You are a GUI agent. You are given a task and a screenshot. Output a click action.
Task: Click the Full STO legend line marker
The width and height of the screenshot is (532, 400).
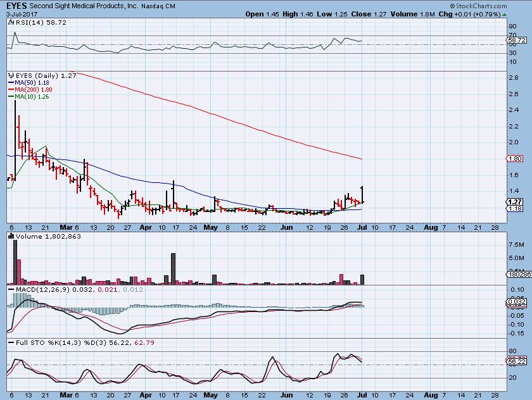[9, 342]
